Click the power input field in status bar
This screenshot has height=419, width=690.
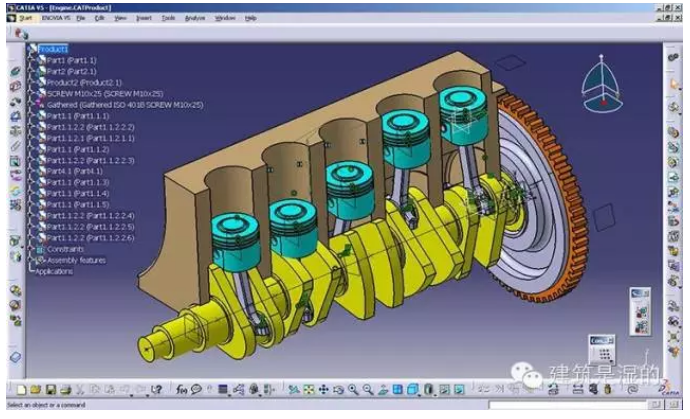pyautogui.click(x=568, y=404)
